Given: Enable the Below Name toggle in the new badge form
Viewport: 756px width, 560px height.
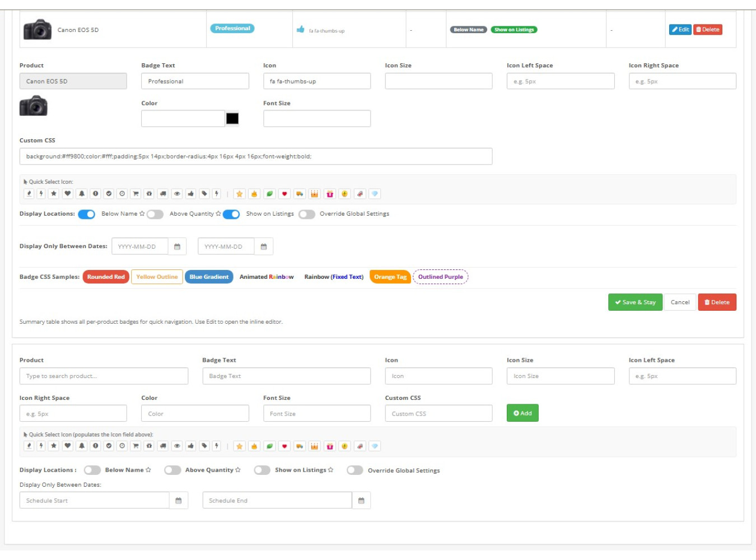Looking at the screenshot, I should click(x=92, y=470).
